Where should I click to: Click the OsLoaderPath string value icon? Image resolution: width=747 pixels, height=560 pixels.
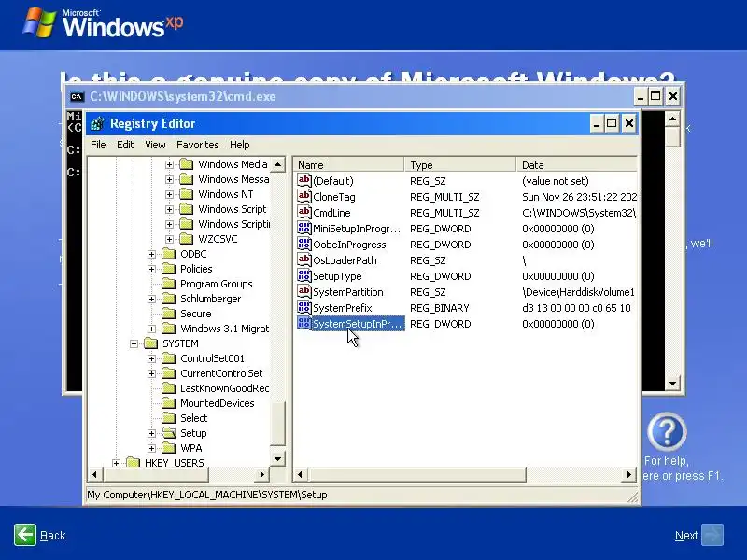(304, 259)
